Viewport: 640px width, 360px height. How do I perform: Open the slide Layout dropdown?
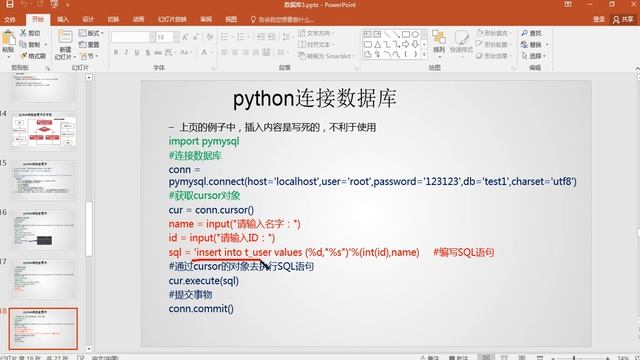91,33
